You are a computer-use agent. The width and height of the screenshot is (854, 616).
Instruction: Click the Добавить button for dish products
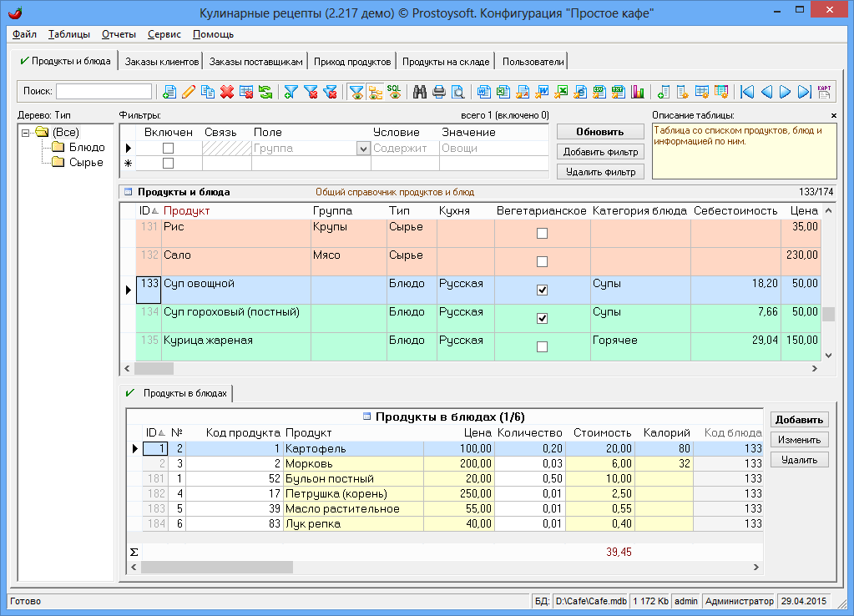pyautogui.click(x=799, y=420)
